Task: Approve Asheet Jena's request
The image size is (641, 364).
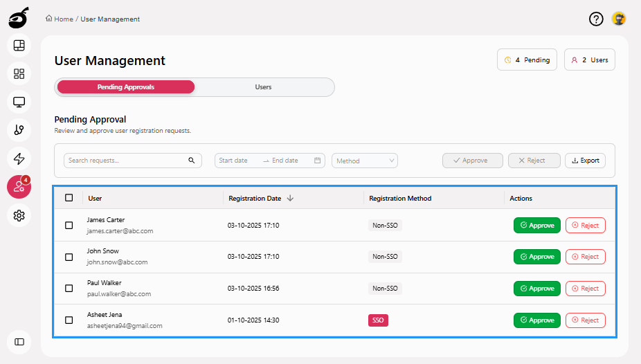Action: tap(536, 320)
